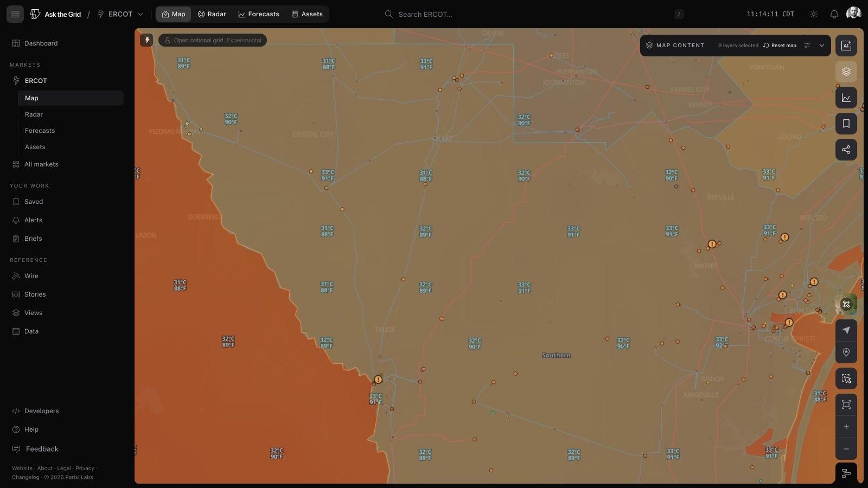The image size is (868, 488).
Task: Collapse the sidebar with the hamburger button
Action: 15,14
